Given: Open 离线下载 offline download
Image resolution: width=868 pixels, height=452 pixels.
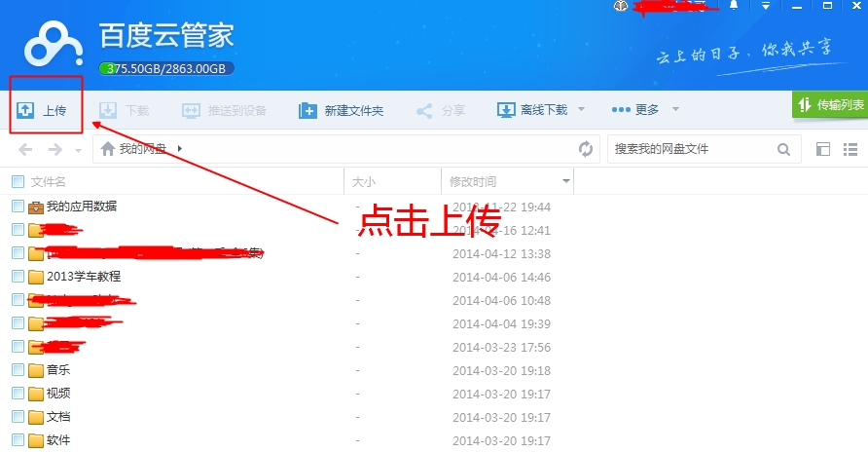Looking at the screenshot, I should click(532, 110).
